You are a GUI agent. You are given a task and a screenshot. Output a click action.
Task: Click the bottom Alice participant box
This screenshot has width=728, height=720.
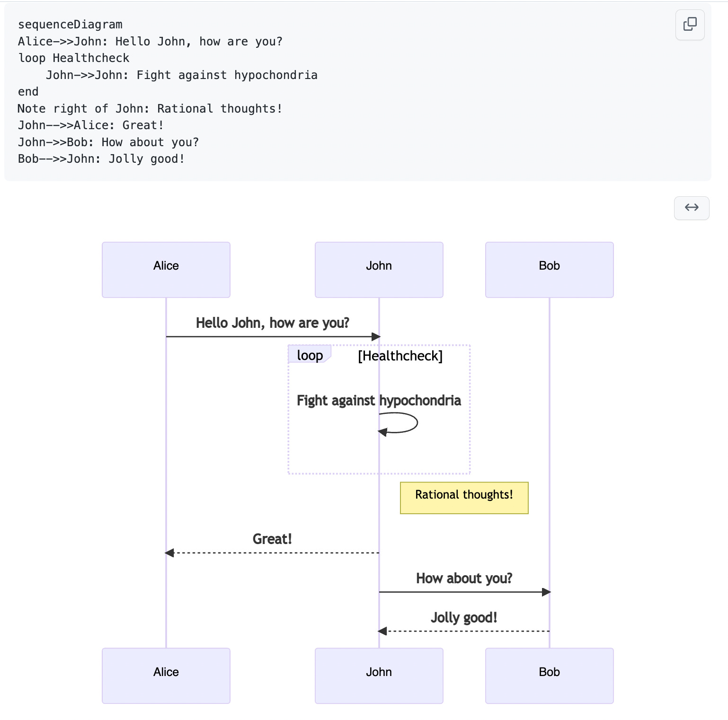coord(166,676)
